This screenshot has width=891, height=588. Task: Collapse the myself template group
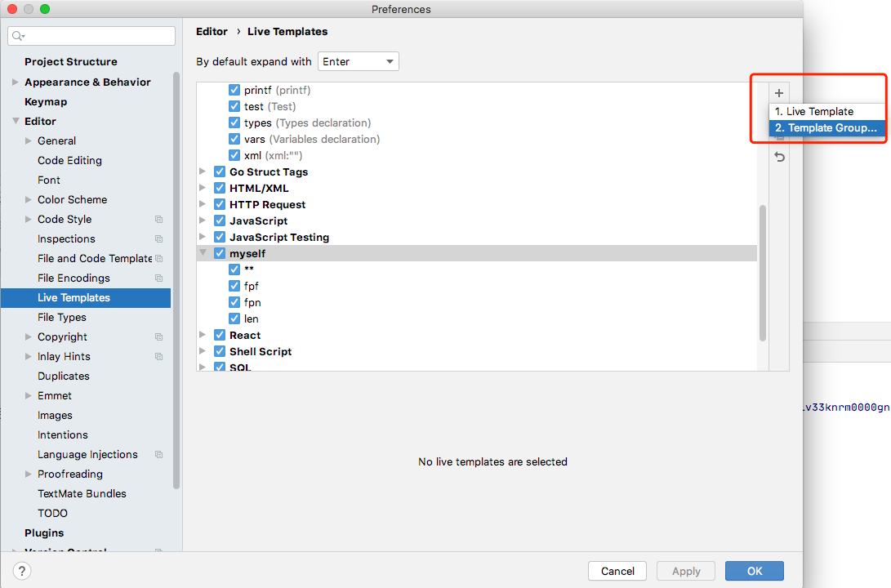(203, 253)
